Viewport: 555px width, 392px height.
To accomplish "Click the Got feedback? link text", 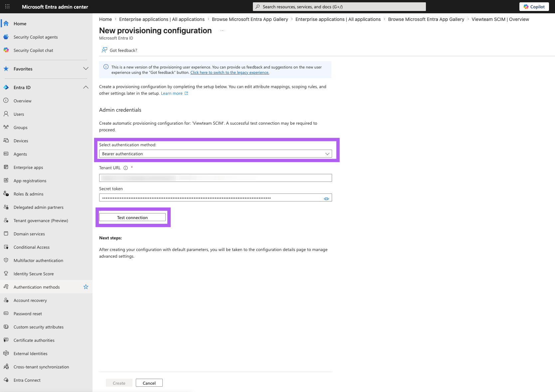I will coord(123,50).
